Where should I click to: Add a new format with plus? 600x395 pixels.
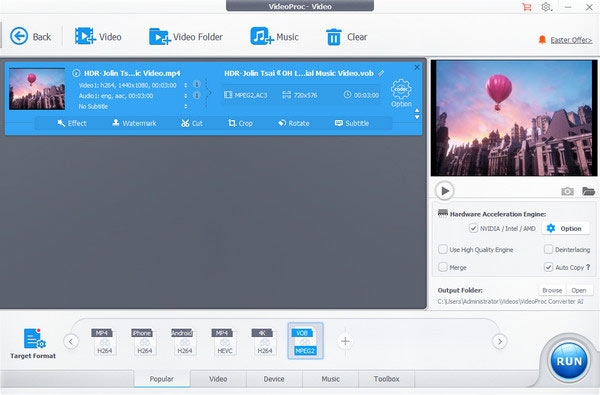tap(345, 341)
